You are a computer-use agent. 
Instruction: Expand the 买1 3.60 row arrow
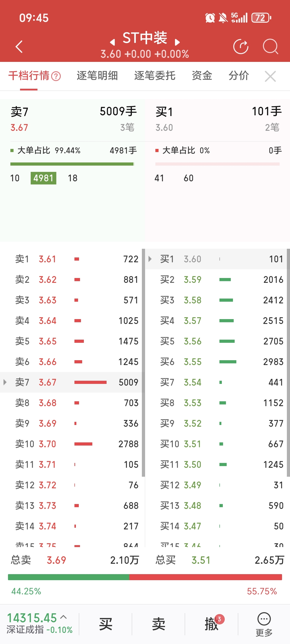point(150,259)
